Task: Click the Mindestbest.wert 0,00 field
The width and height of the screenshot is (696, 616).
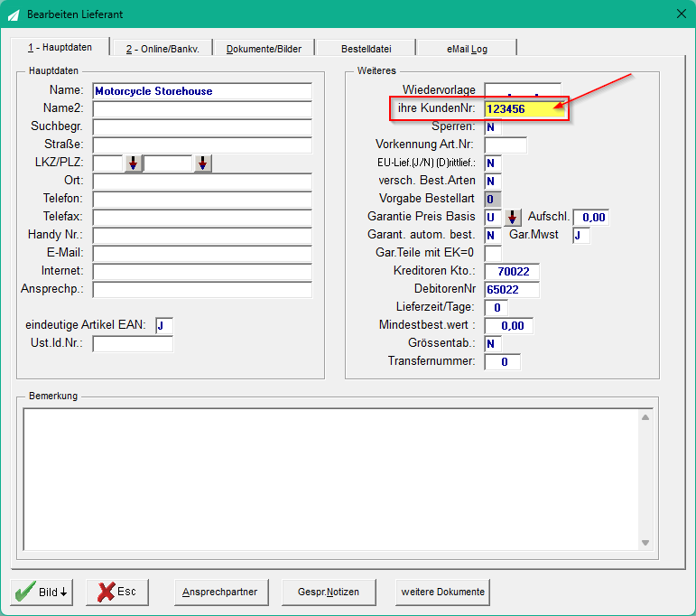Action: pyautogui.click(x=508, y=326)
